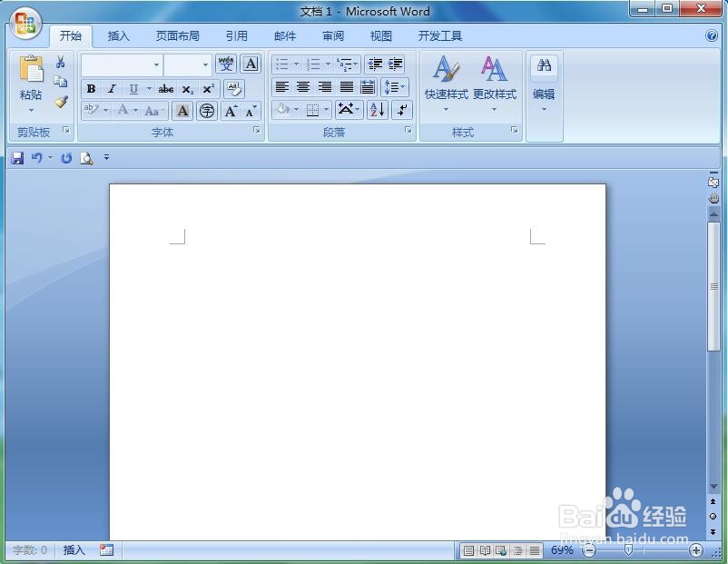728x564 pixels.
Task: Toggle Superscript formatting
Action: pyautogui.click(x=209, y=88)
